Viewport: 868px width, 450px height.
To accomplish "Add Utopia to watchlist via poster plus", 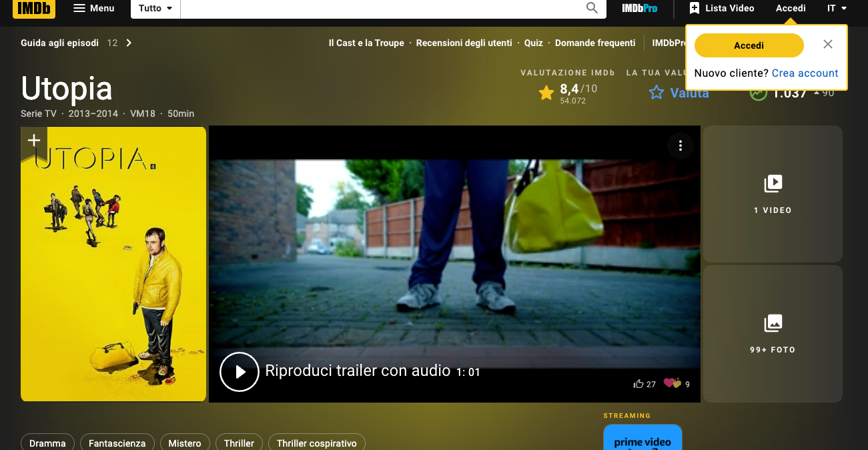I will [34, 140].
